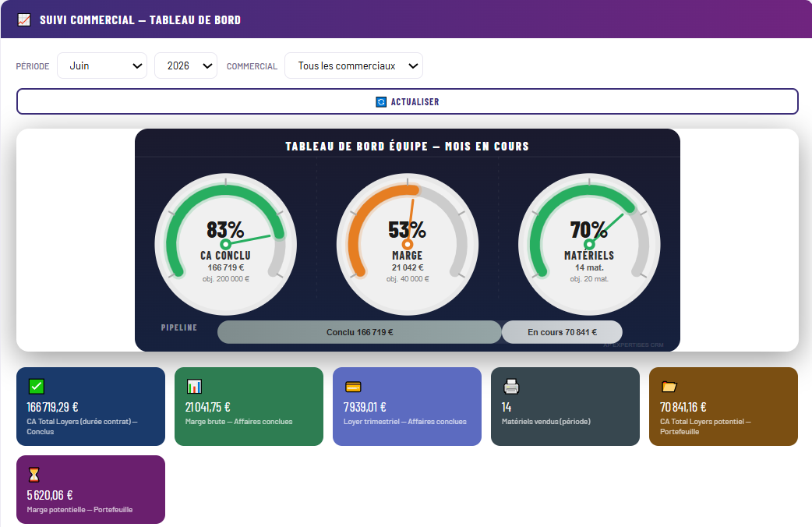Click the green checkmark icon on CA Conclus card
Screen dimensions: 812x527
37,387
